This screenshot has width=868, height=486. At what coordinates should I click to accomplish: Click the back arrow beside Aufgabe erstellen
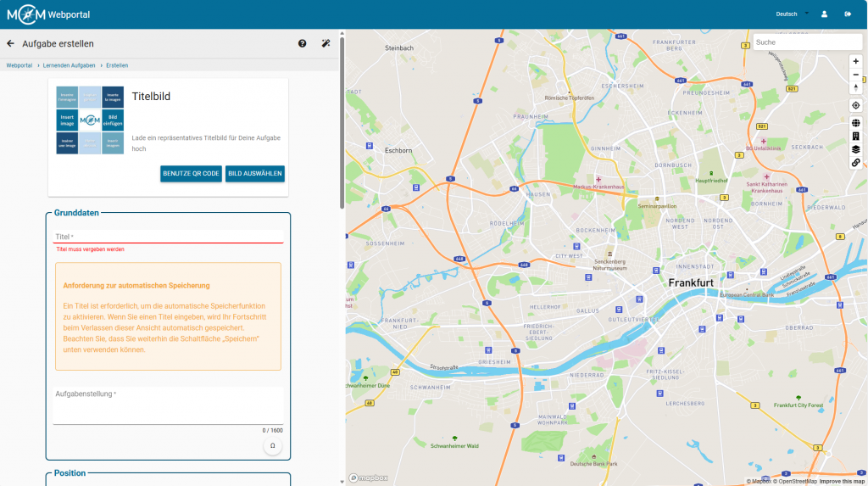(x=11, y=43)
